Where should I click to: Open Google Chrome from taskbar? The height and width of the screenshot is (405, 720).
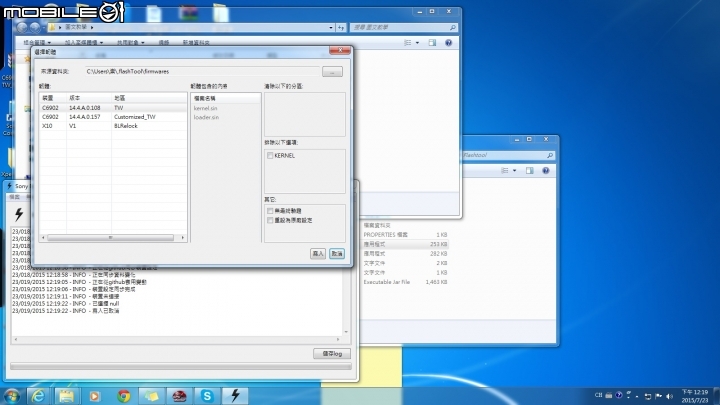[x=123, y=396]
